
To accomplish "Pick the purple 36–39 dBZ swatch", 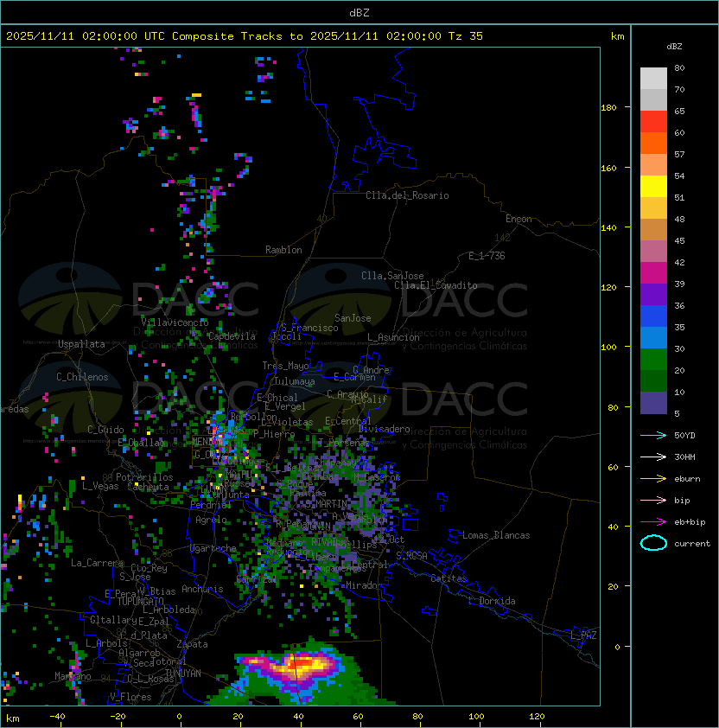I will tap(653, 294).
